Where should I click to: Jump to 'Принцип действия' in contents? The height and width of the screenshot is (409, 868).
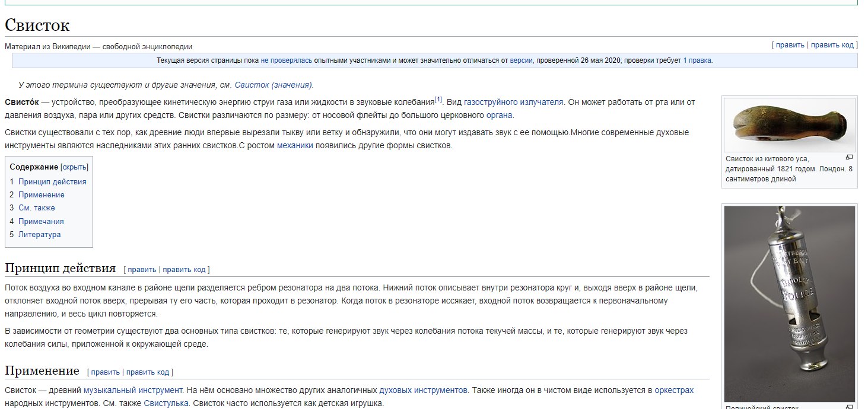52,181
